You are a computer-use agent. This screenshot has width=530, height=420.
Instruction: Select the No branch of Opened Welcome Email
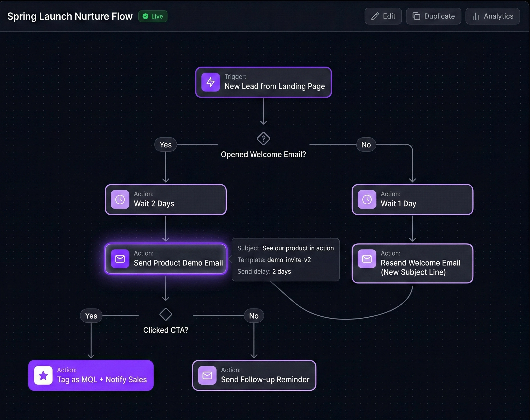coord(366,145)
